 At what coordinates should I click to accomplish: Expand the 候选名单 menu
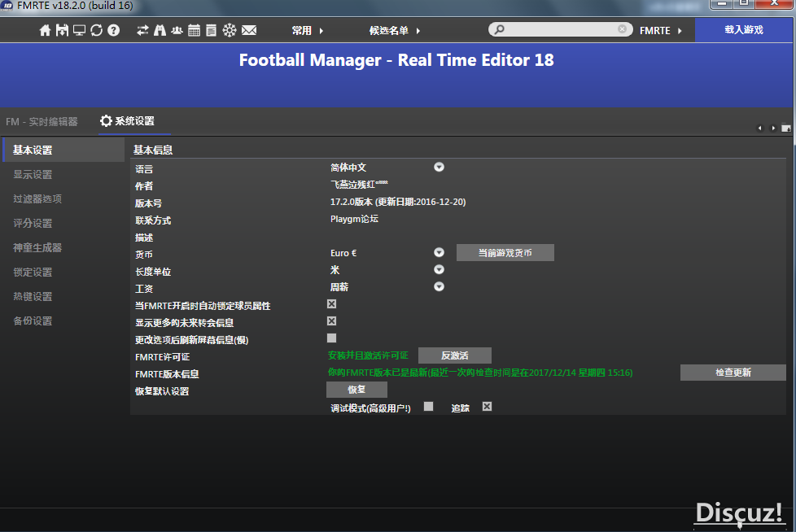pyautogui.click(x=395, y=30)
